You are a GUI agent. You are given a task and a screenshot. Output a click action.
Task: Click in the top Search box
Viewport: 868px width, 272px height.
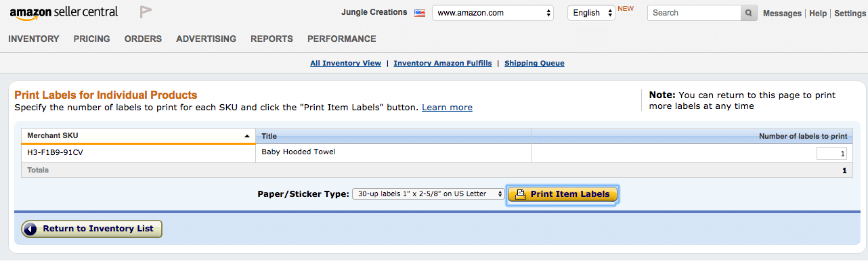[694, 13]
